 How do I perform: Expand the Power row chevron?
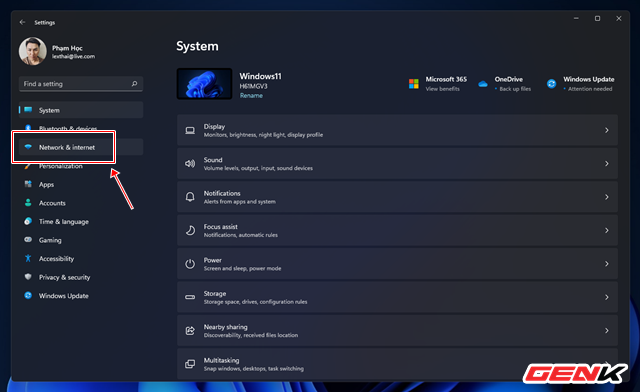[x=607, y=264]
